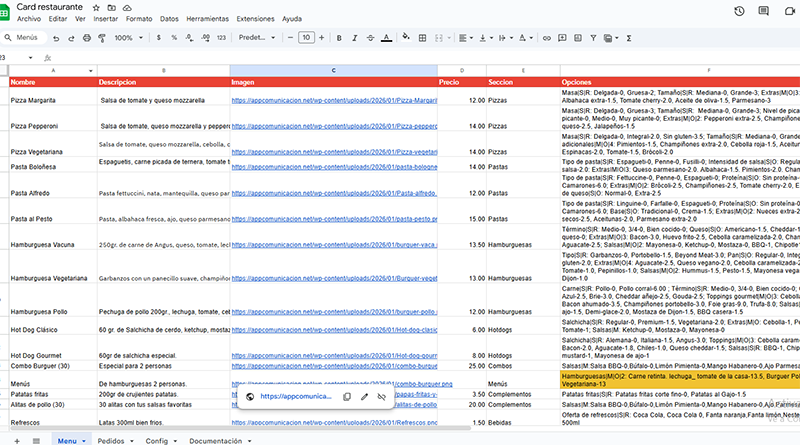Expand the Menu sheet tab options arrow
The width and height of the screenshot is (800, 445).
coord(84,440)
